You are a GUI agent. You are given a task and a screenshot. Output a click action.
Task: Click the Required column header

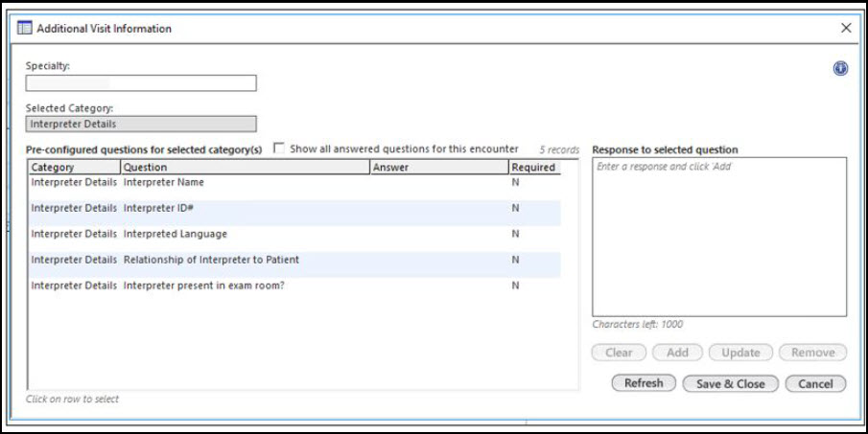point(535,167)
